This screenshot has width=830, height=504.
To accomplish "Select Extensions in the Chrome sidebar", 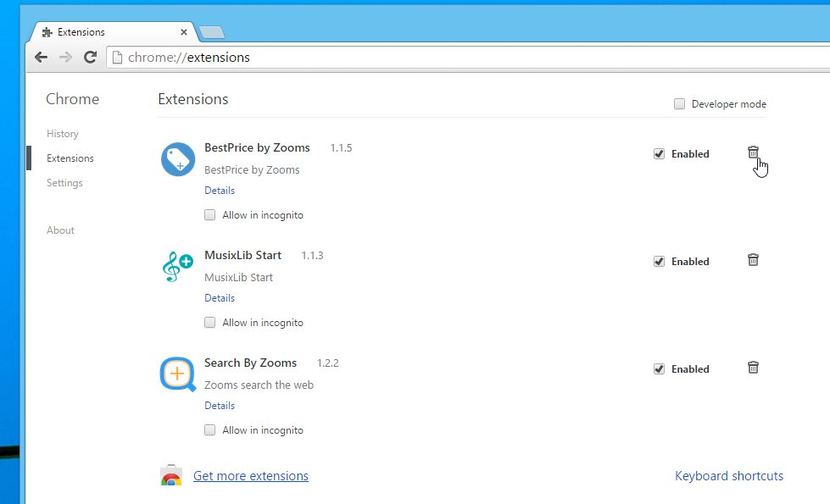I will (70, 158).
